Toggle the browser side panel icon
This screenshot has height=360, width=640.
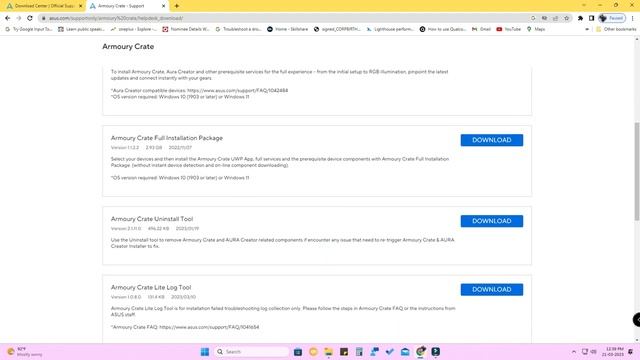click(591, 18)
